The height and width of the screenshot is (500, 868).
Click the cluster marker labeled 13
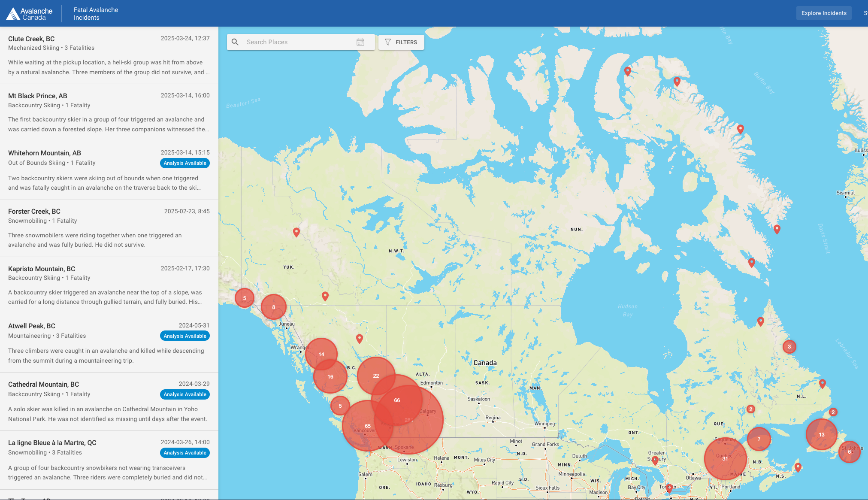[x=821, y=434]
